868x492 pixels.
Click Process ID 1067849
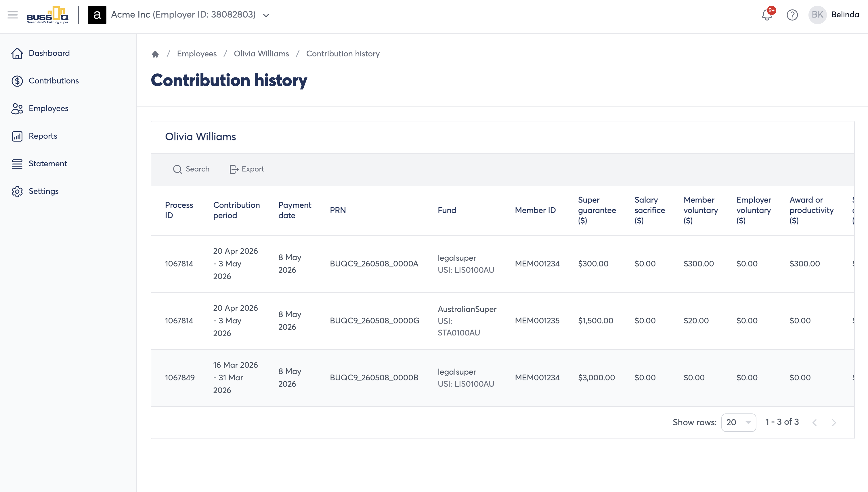180,377
